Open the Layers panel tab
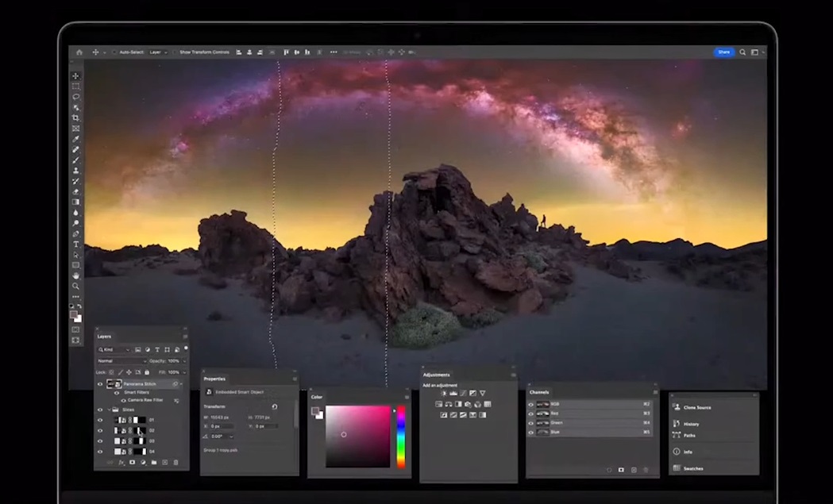Viewport: 833px width, 504px height. (x=104, y=337)
